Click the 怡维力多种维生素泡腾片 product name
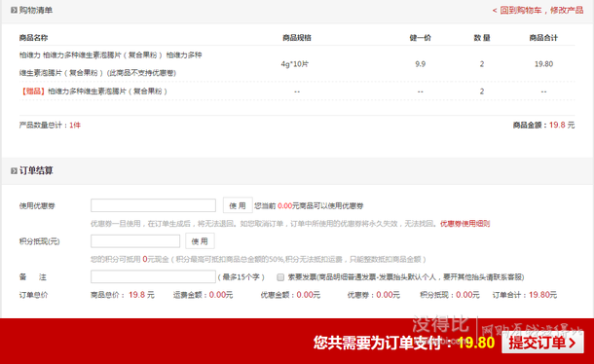Screen dimensions: 594x364 (x=111, y=63)
